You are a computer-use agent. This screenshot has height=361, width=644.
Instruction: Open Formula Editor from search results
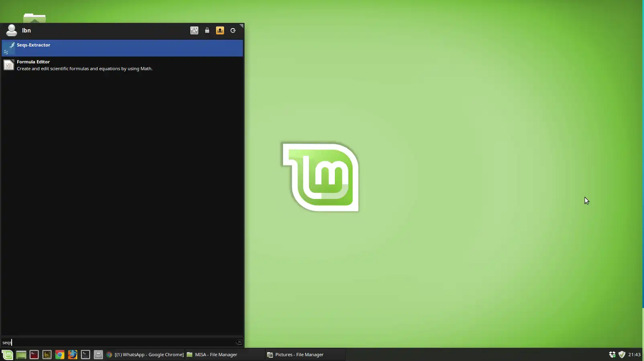click(122, 65)
